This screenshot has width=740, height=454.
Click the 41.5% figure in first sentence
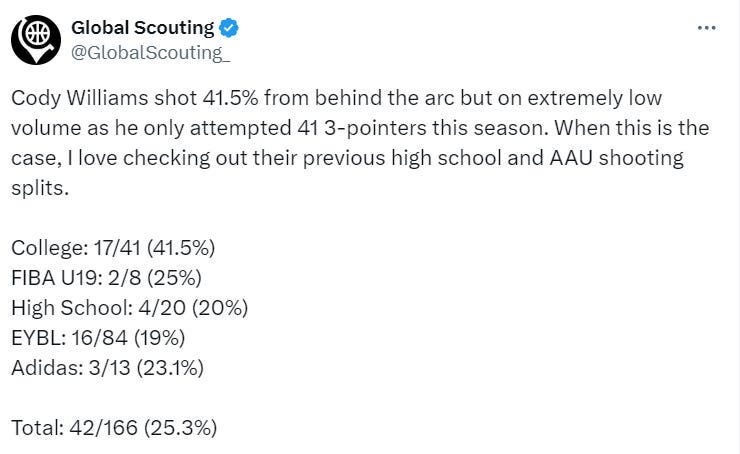point(231,98)
